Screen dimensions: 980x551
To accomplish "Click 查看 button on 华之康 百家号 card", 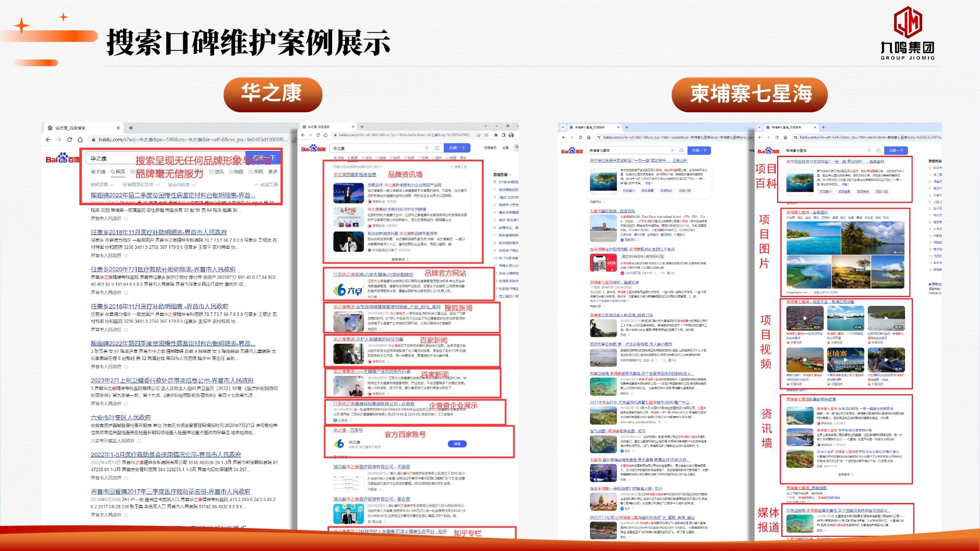I will point(457,444).
